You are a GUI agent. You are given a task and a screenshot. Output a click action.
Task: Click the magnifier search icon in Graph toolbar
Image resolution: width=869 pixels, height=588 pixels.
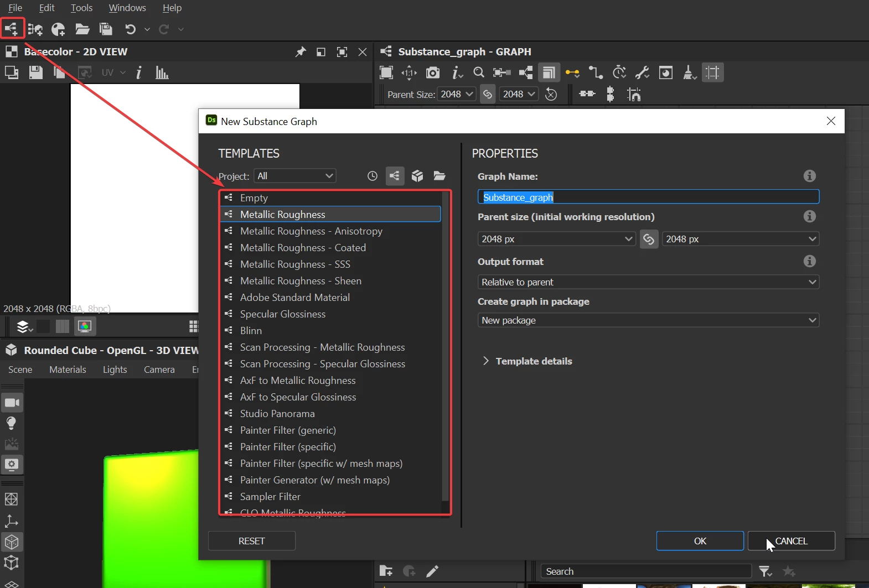(479, 72)
